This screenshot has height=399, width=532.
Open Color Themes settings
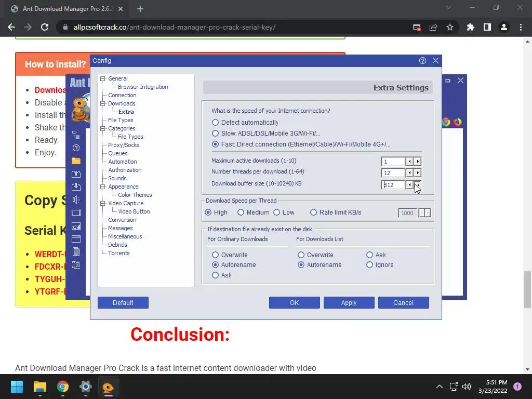(135, 195)
